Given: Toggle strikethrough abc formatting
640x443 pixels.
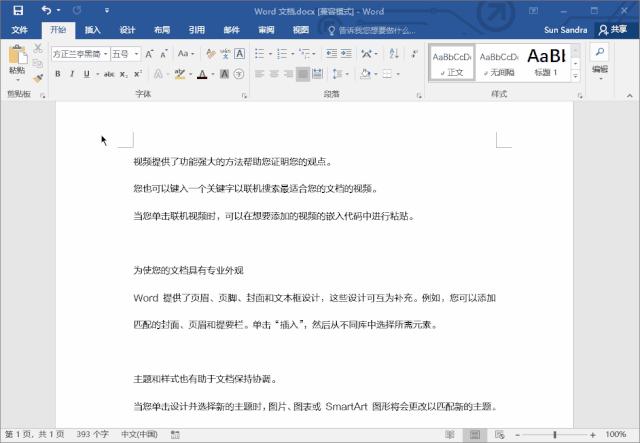Looking at the screenshot, I should click(x=109, y=74).
